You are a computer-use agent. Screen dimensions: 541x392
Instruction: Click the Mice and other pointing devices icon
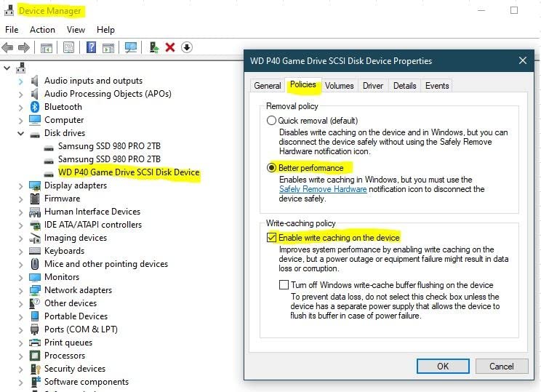click(x=35, y=264)
